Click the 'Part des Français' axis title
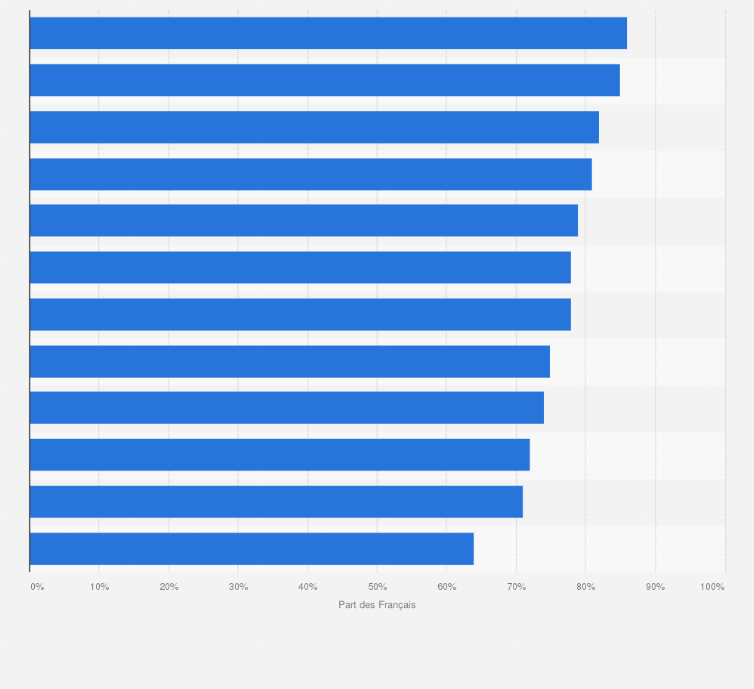Image resolution: width=754 pixels, height=689 pixels. pyautogui.click(x=377, y=605)
